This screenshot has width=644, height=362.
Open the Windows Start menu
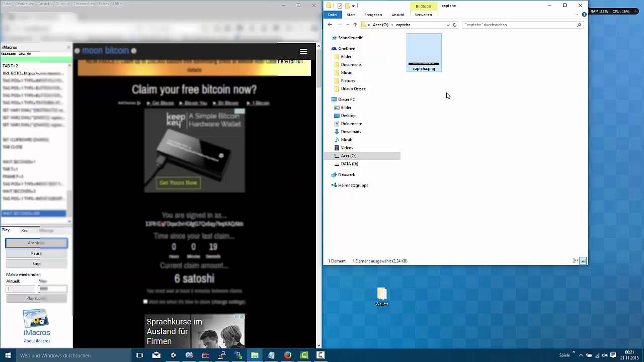8,355
